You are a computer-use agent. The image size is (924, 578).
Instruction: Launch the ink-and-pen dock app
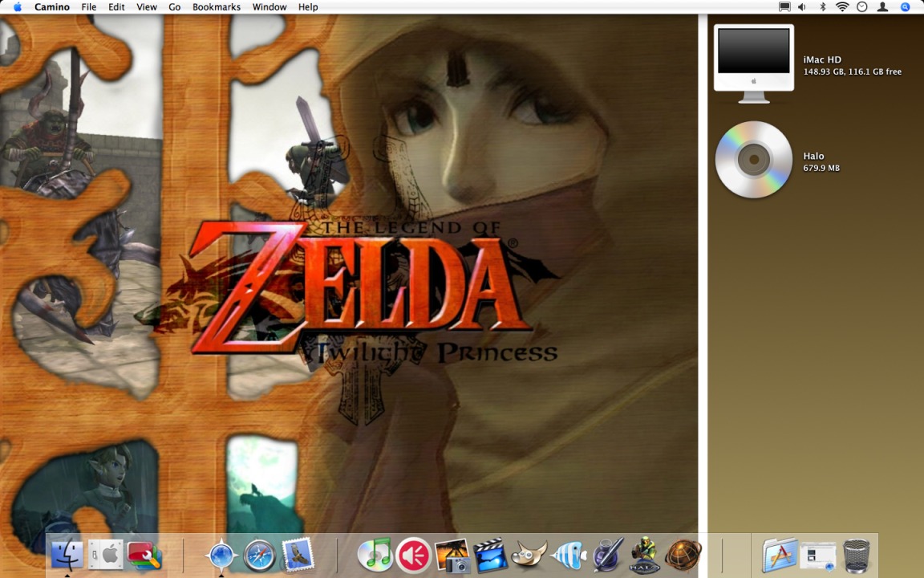point(607,555)
